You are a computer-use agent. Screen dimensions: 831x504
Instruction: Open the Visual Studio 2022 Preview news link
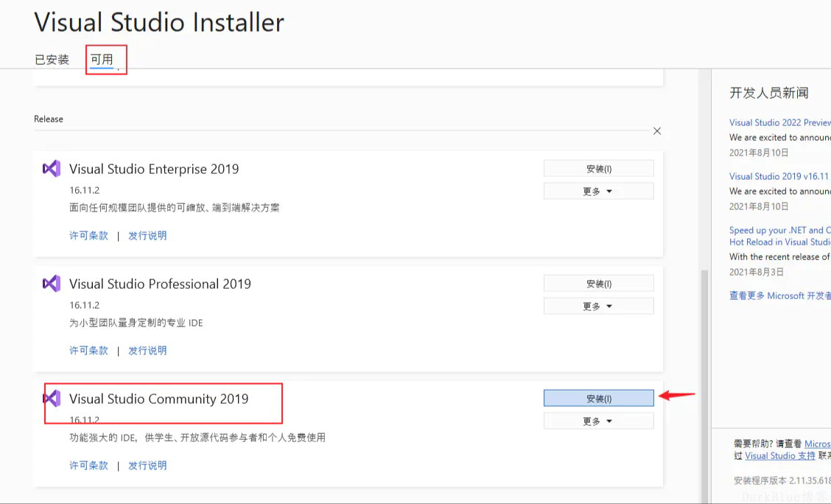tap(779, 122)
